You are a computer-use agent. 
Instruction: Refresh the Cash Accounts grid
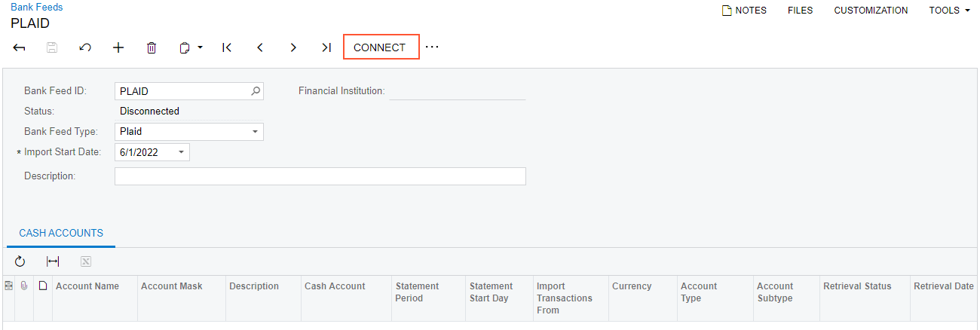[x=20, y=261]
